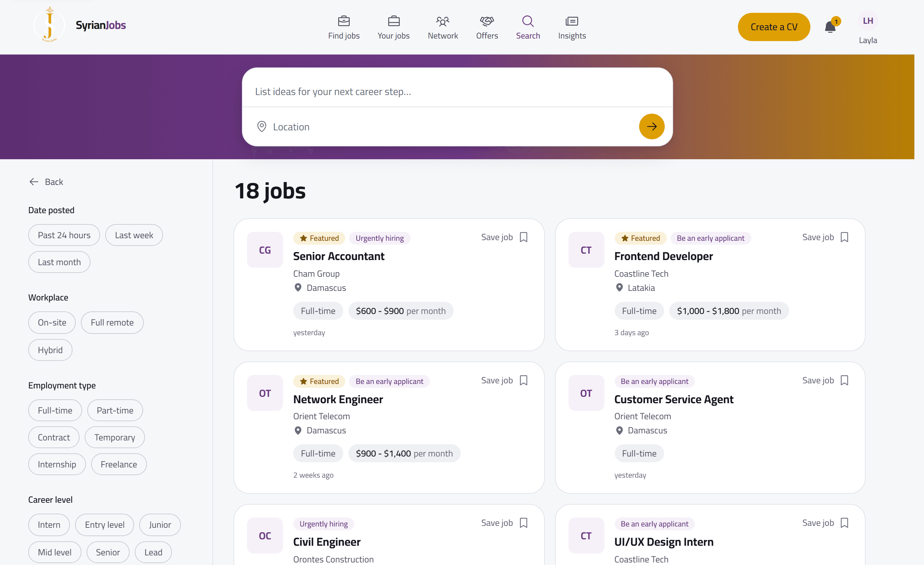Open Your jobs page
This screenshot has height=565, width=924.
[x=393, y=27]
